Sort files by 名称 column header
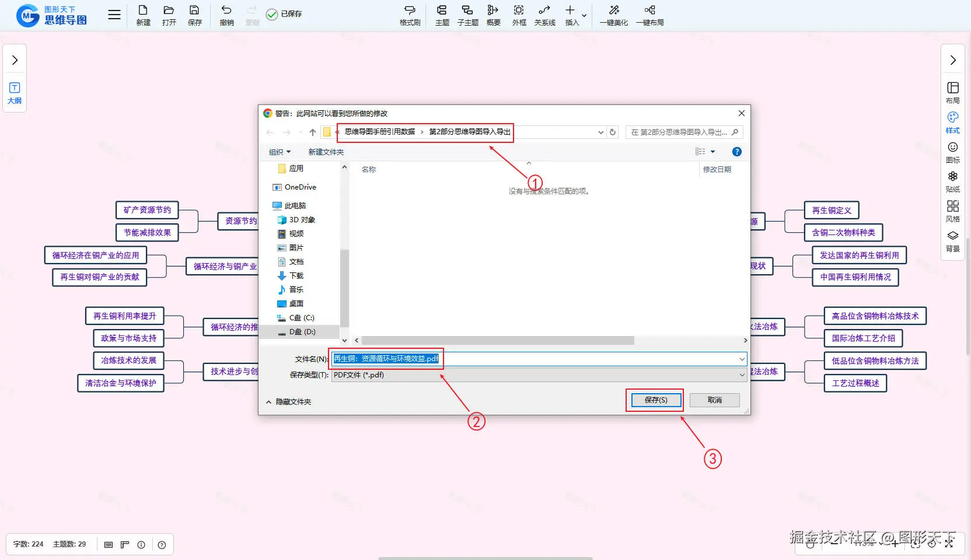 [x=369, y=170]
